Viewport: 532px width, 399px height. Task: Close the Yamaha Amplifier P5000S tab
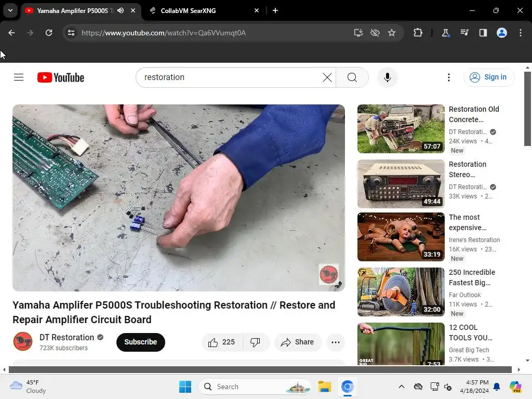tap(133, 10)
